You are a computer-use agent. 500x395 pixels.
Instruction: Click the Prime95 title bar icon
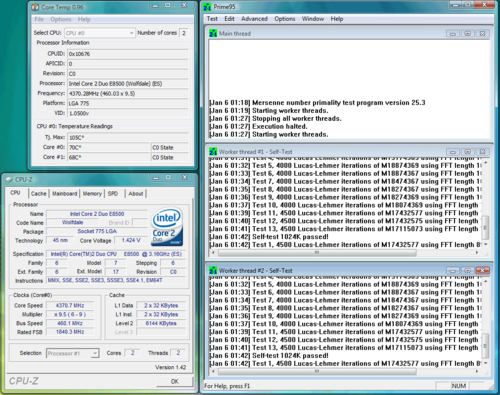tap(208, 7)
